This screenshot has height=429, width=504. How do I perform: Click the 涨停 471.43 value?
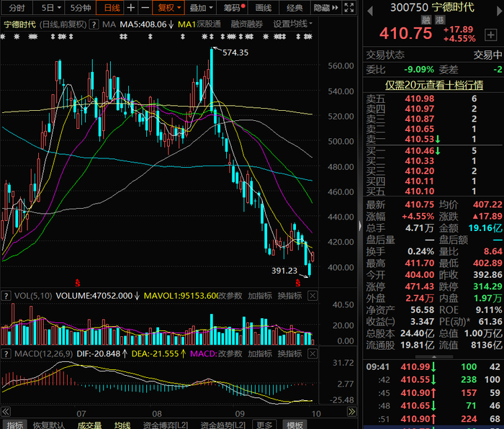(x=420, y=286)
